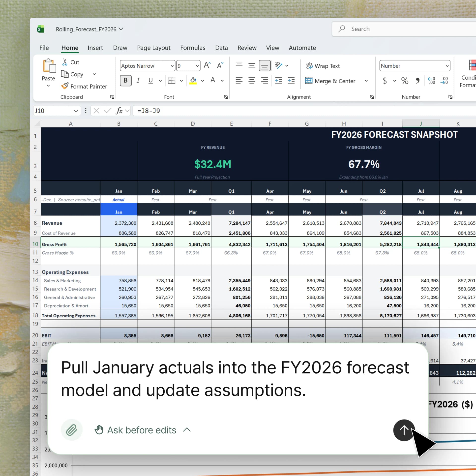
Task: Click the Percent Style icon
Action: point(405,81)
